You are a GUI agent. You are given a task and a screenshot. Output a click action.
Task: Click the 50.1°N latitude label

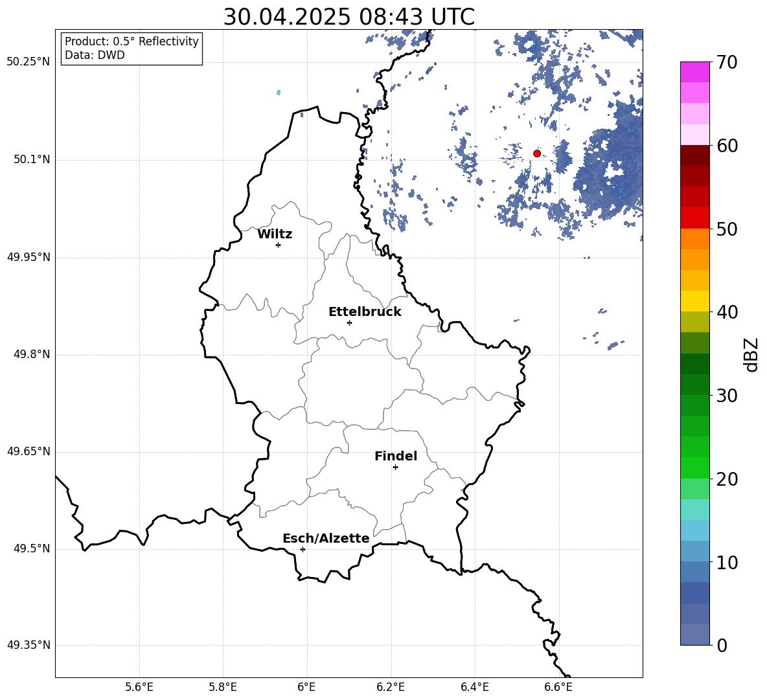coord(32,160)
